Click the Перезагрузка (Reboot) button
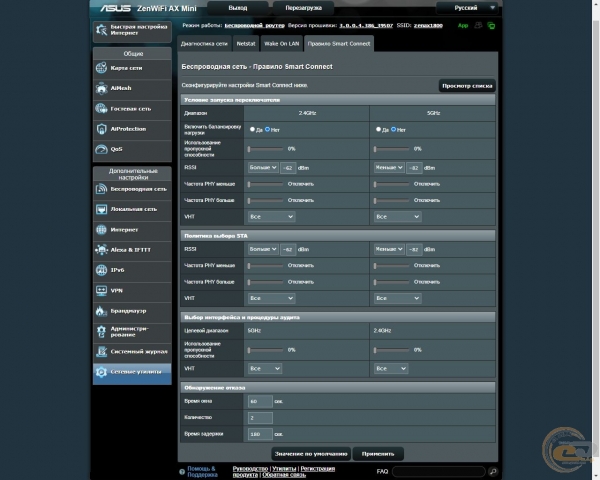 303,8
